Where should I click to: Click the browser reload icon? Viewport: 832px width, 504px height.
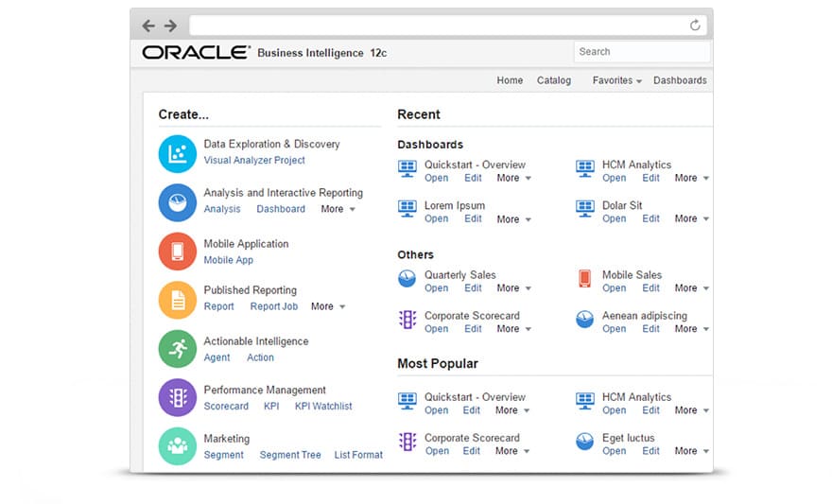pos(695,26)
